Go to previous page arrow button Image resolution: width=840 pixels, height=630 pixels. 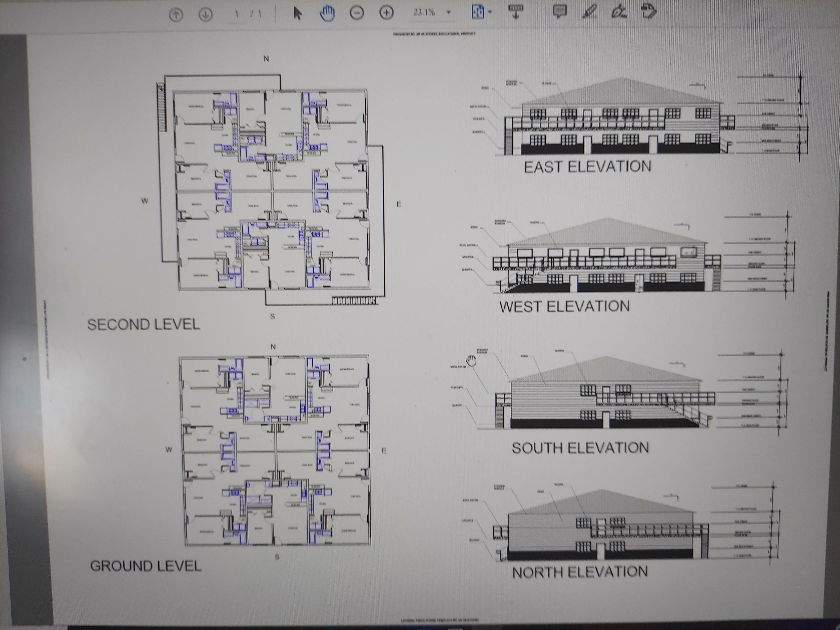[x=176, y=15]
